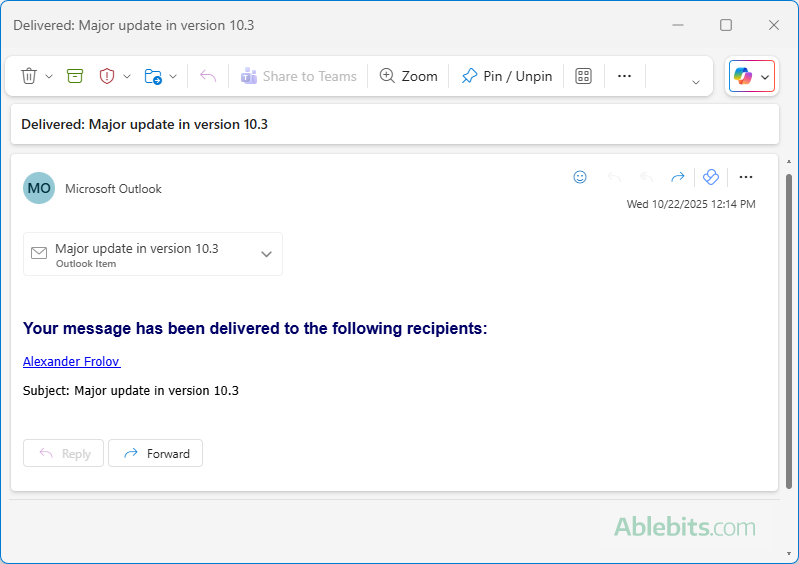Click the message header Reply All icon
Screen dimensions: 799x564
pyautogui.click(x=646, y=177)
